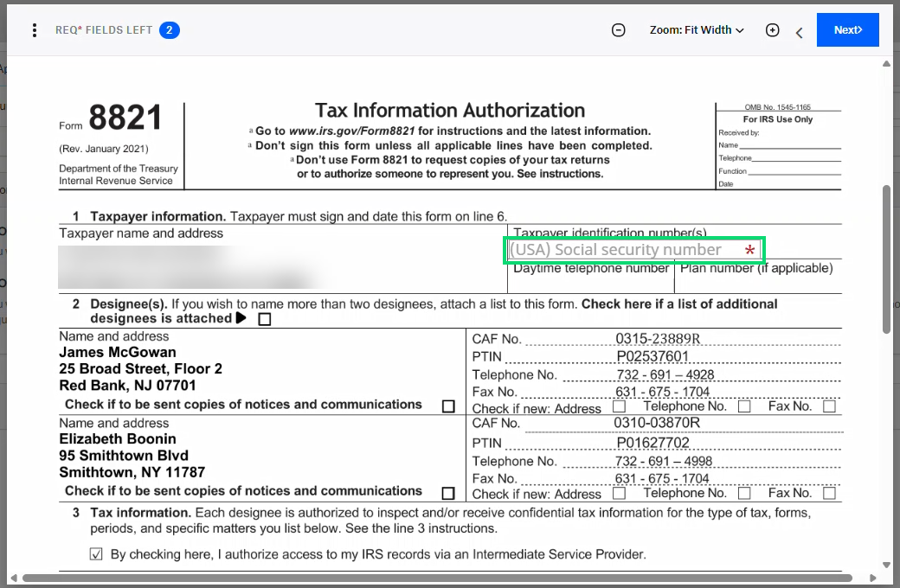Viewport: 900px width, 588px height.
Task: Enable copies of notices for James McGowan
Action: tap(447, 406)
